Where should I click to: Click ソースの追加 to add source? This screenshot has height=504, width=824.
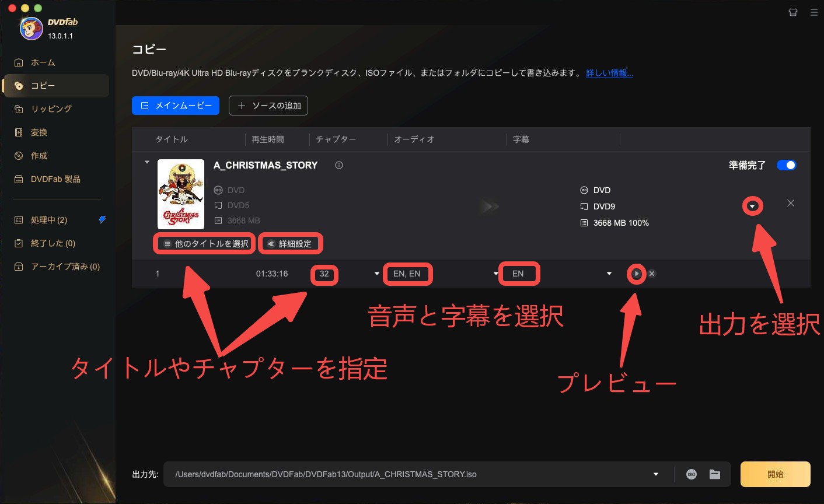coord(268,106)
